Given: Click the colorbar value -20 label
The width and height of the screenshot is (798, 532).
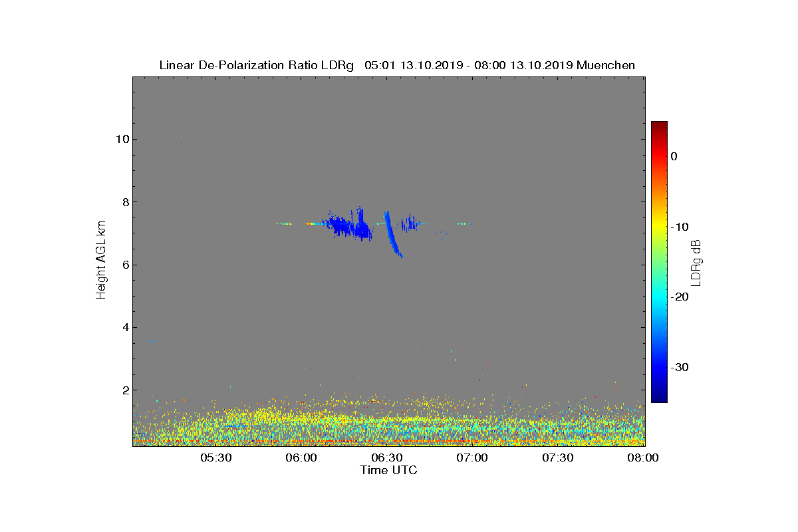Looking at the screenshot, I should (679, 297).
